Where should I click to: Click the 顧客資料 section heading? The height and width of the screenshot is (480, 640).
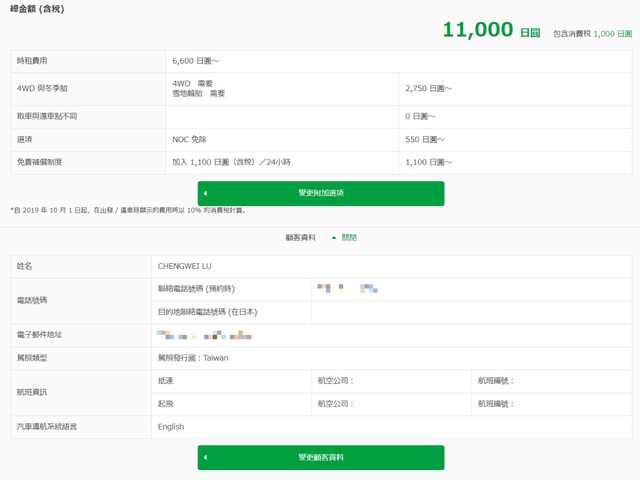point(301,238)
